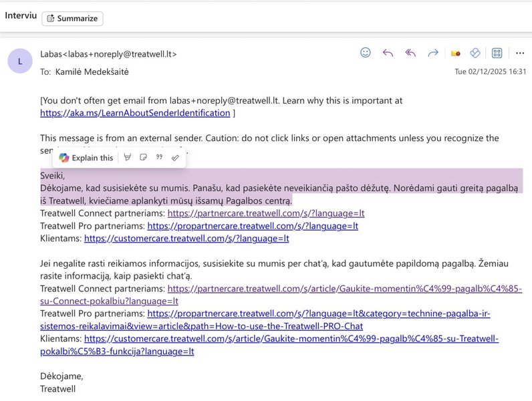The image size is (532, 401).
Task: Click Explain this in Copilot popup
Action: point(86,158)
